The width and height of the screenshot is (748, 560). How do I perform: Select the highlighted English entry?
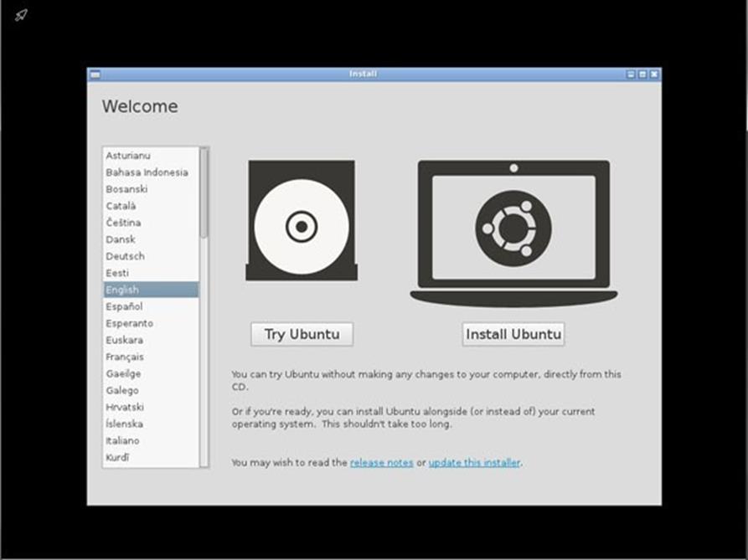[x=151, y=290]
